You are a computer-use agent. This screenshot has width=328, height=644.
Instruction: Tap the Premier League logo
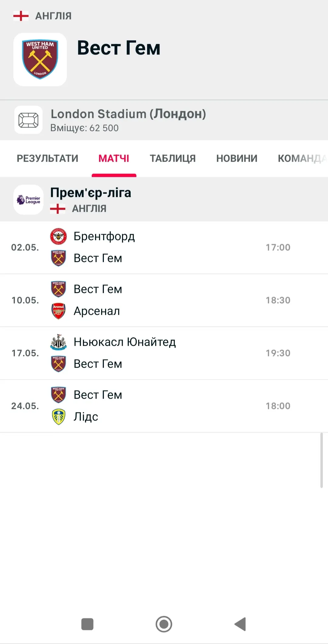click(x=29, y=200)
